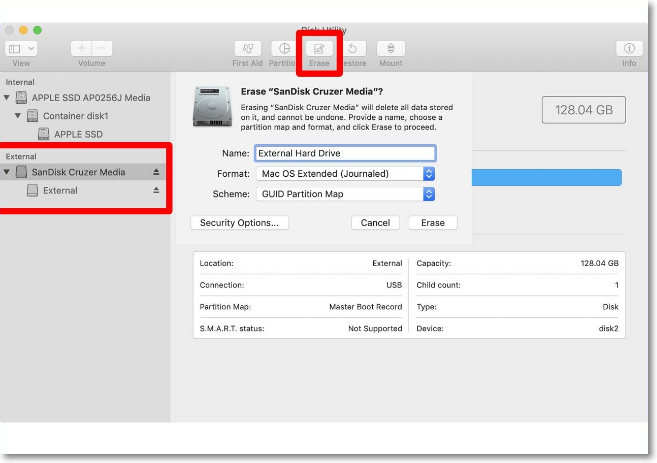
Task: Open the Format dropdown menu
Action: coord(345,174)
